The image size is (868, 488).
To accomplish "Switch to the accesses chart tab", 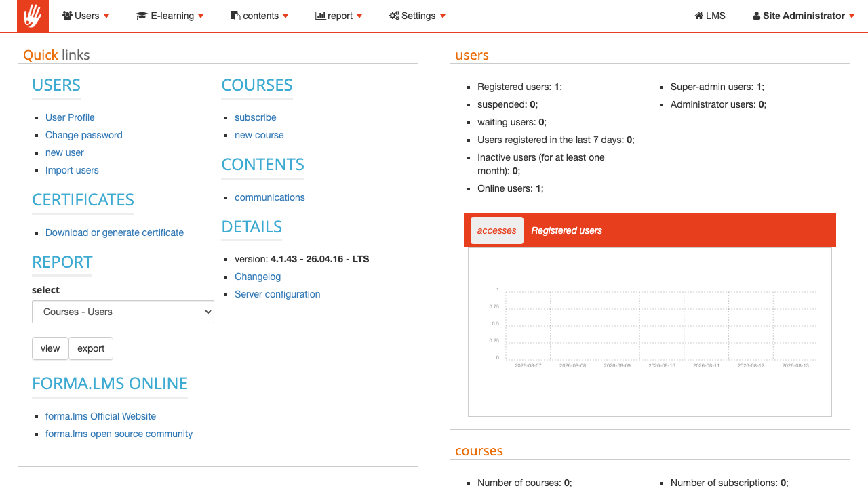I will 497,230.
